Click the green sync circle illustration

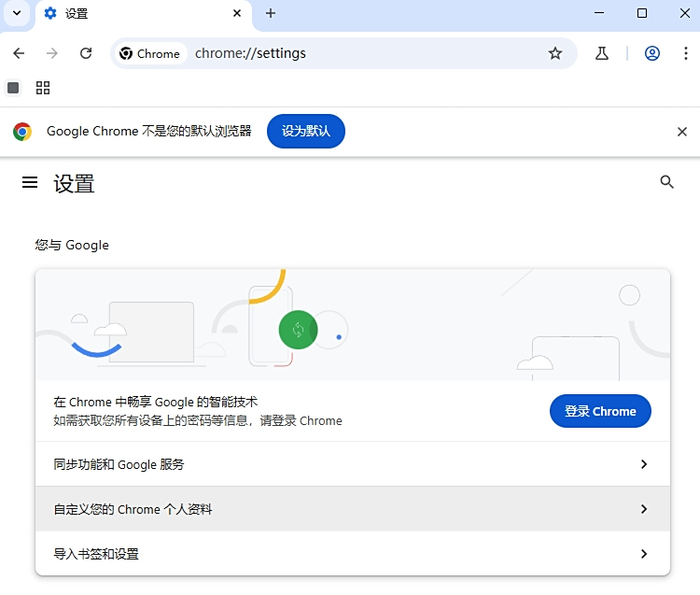click(298, 330)
